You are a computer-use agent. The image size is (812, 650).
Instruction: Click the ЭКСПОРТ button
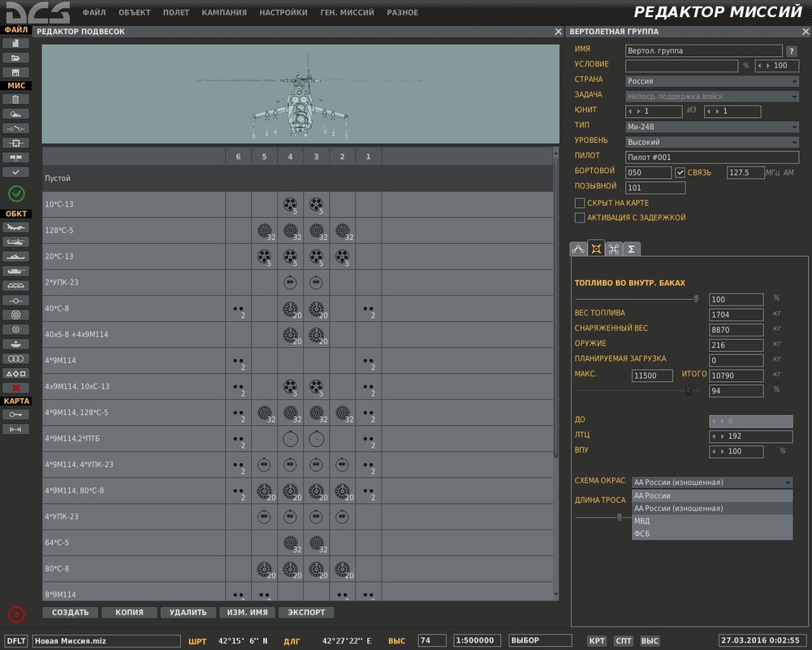point(306,613)
